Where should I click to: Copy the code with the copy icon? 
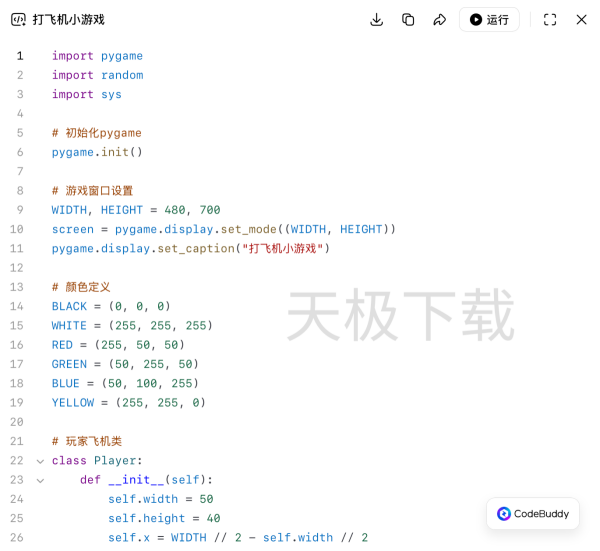point(408,20)
